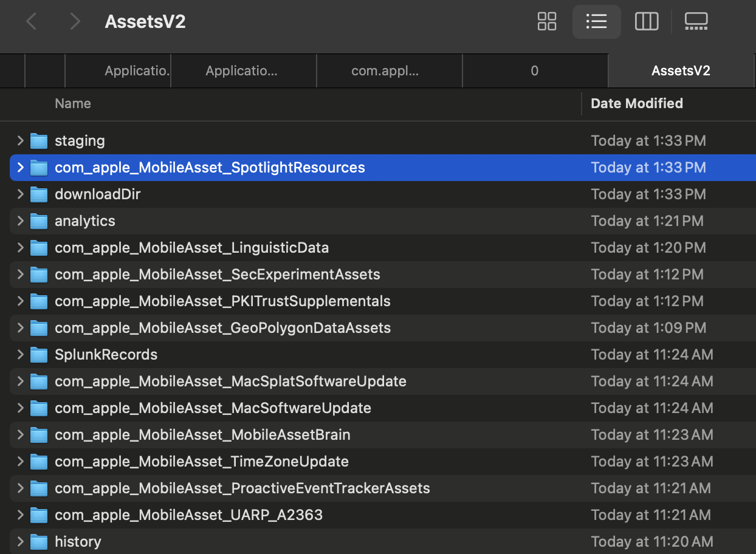Click the analytics folder icon

[x=39, y=221]
